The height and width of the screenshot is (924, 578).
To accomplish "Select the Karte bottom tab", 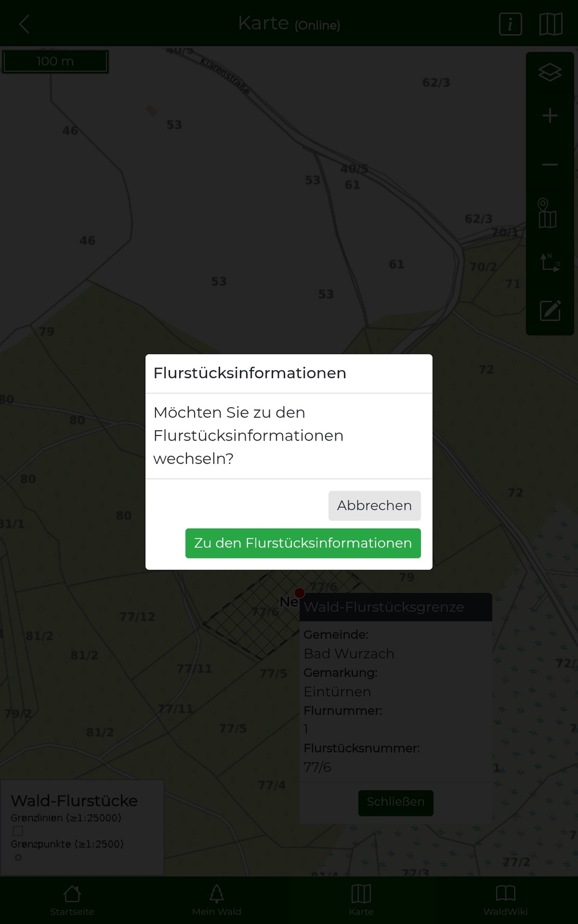I will click(361, 900).
